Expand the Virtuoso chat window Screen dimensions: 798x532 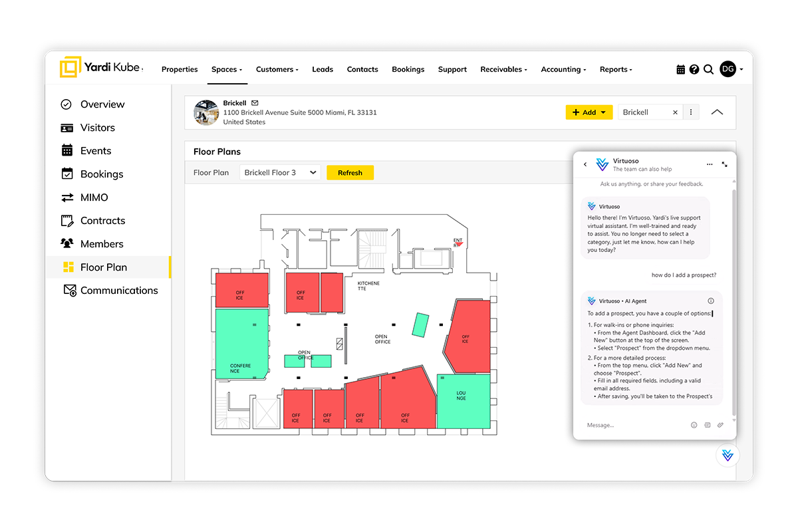click(x=724, y=164)
